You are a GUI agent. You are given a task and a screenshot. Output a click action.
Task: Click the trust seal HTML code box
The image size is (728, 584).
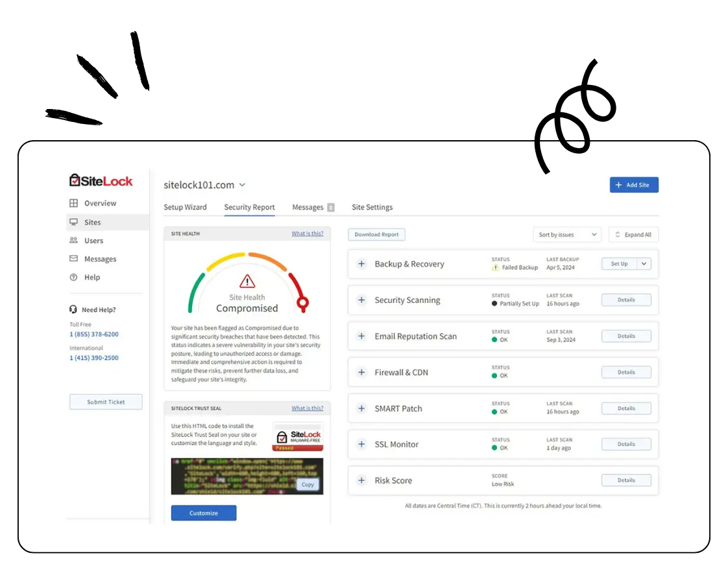[x=247, y=476]
